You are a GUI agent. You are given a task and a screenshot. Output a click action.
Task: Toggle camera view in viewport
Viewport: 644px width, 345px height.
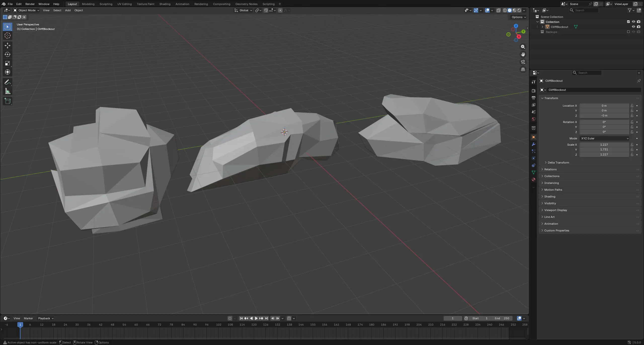click(523, 62)
